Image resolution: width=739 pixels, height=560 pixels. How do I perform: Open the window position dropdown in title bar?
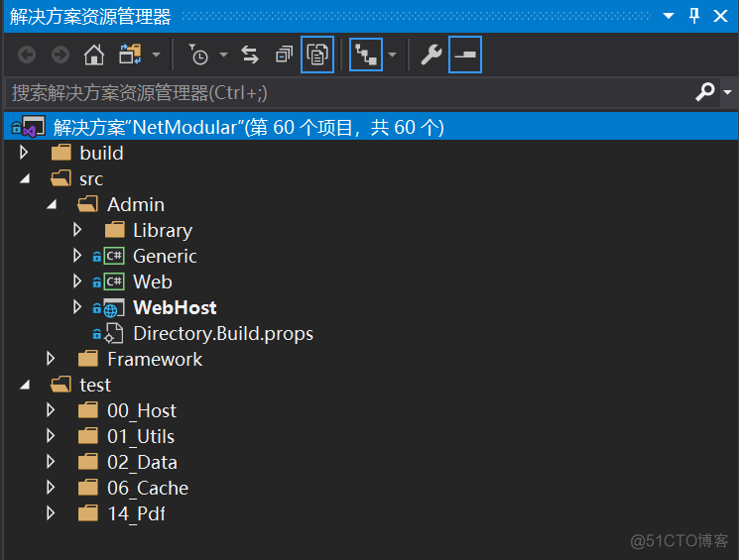pos(669,16)
